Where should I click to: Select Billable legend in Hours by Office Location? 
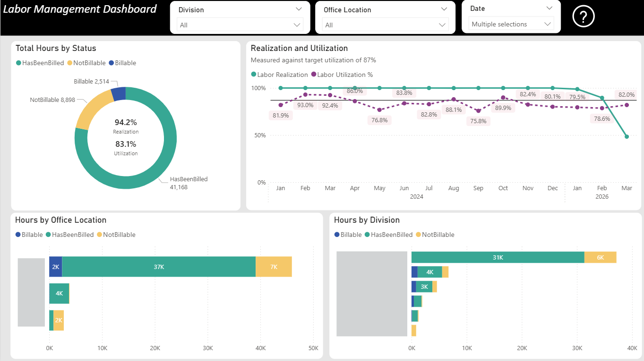(29, 235)
